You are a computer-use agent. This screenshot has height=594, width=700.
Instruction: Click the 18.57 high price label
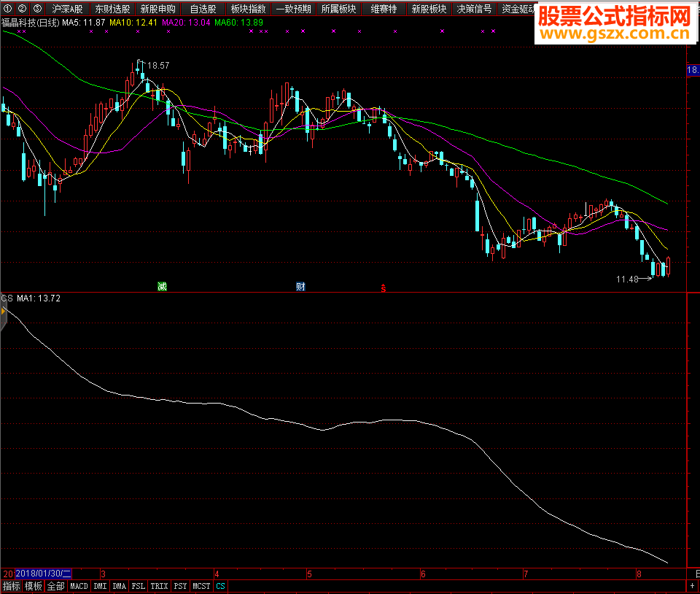[x=158, y=66]
